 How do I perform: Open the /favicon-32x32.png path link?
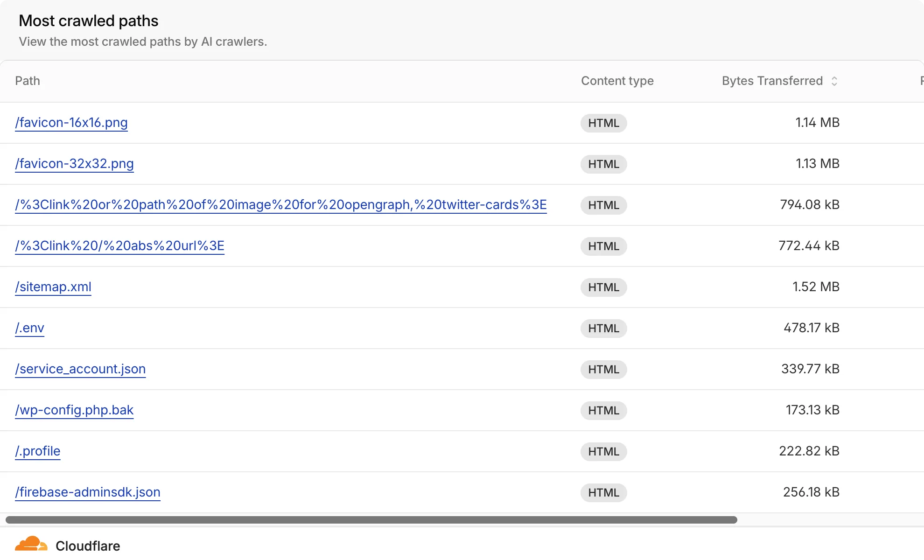75,164
